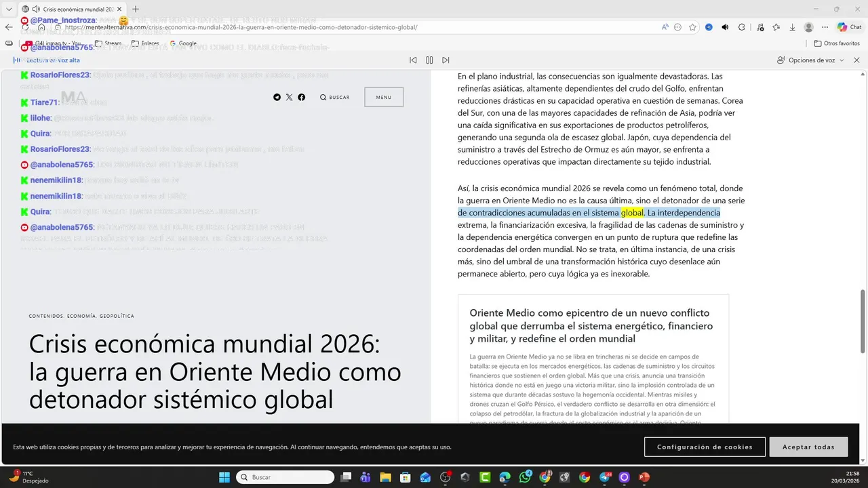
Task: Click Configuración de cookies button
Action: coord(705,447)
